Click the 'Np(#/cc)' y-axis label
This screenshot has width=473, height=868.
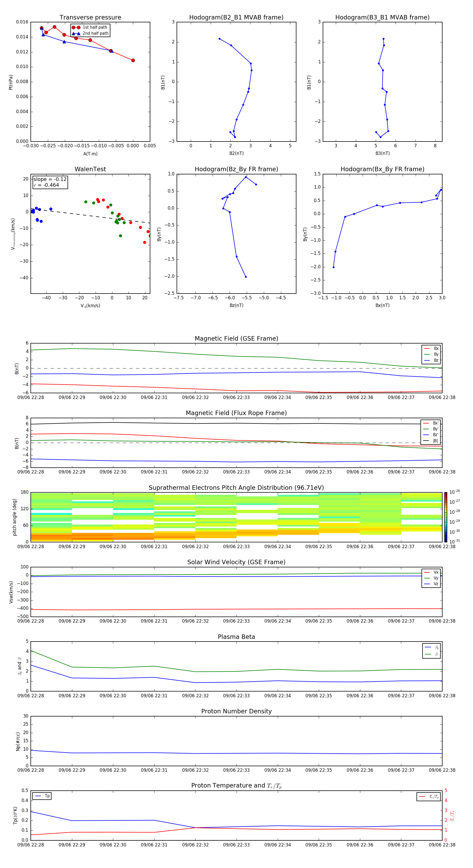coord(18,741)
